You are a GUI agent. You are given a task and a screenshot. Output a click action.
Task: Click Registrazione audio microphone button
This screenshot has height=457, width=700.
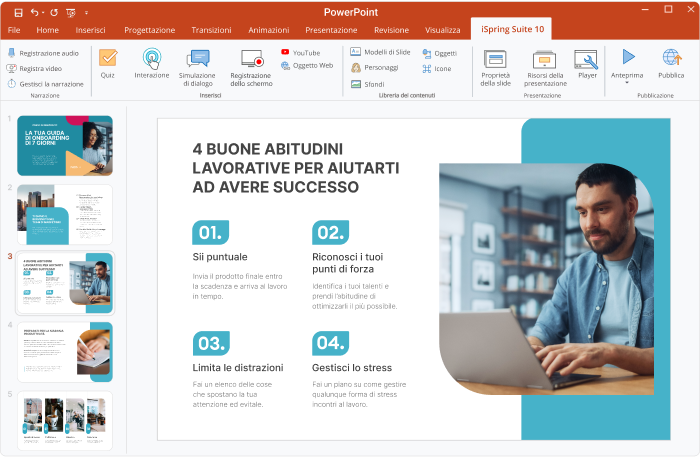tap(43, 53)
